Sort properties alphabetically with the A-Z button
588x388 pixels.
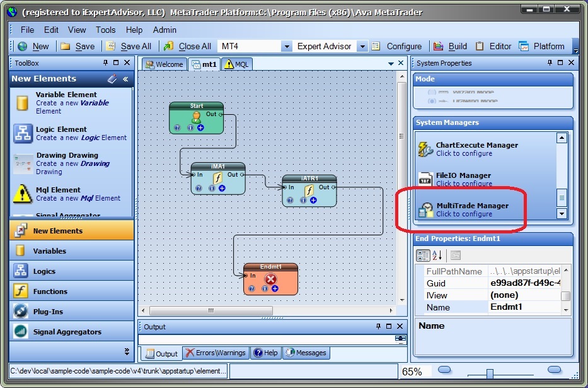[437, 256]
